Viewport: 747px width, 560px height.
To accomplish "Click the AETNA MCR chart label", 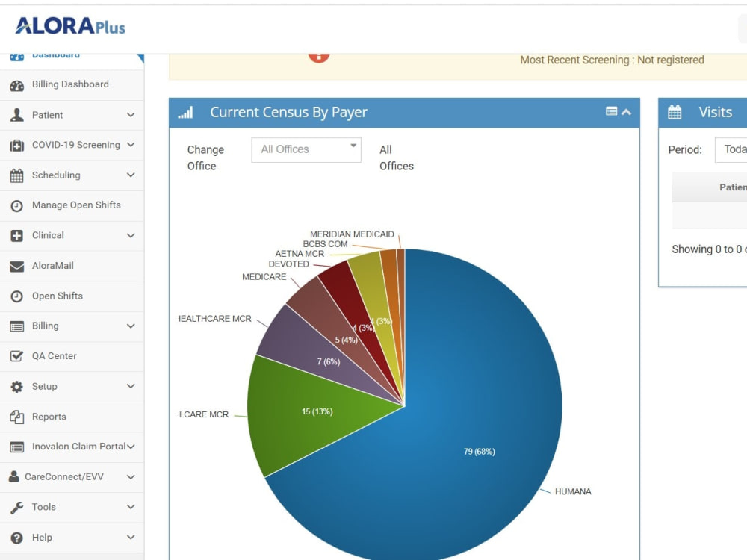I will pyautogui.click(x=300, y=254).
